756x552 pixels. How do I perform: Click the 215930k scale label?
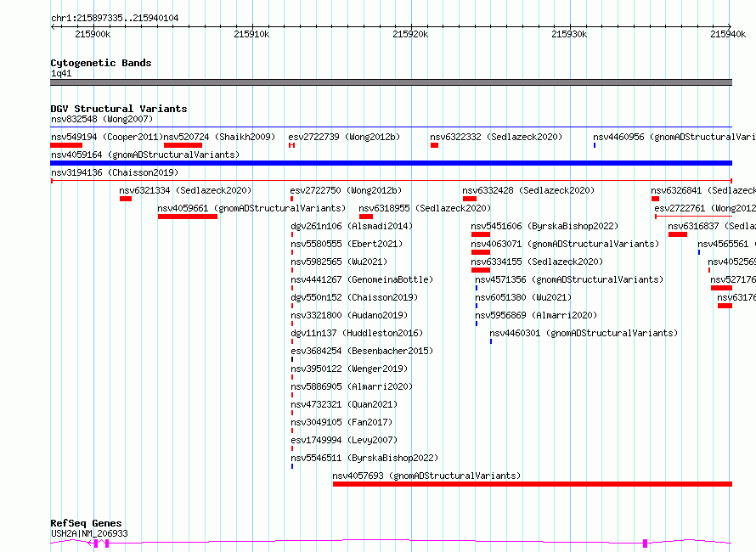coord(569,34)
